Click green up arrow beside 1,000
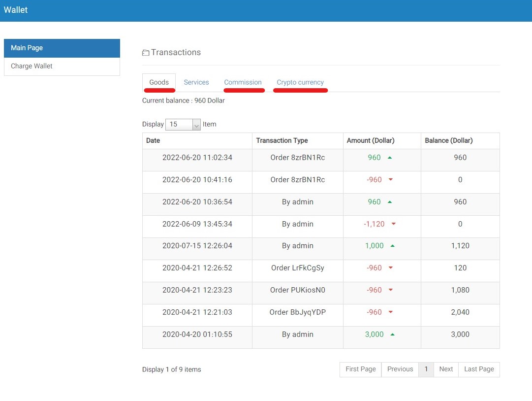This screenshot has height=401, width=532. coord(393,246)
